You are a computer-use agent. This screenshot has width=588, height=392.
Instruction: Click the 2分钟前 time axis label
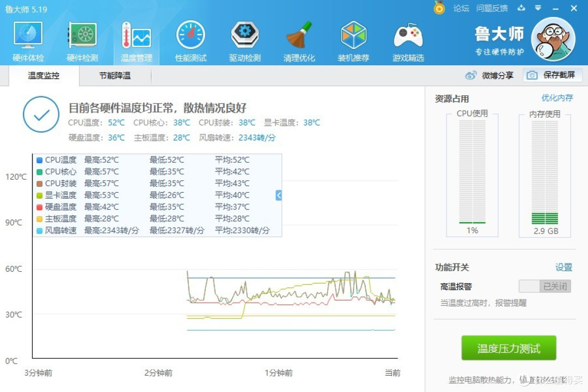(158, 373)
